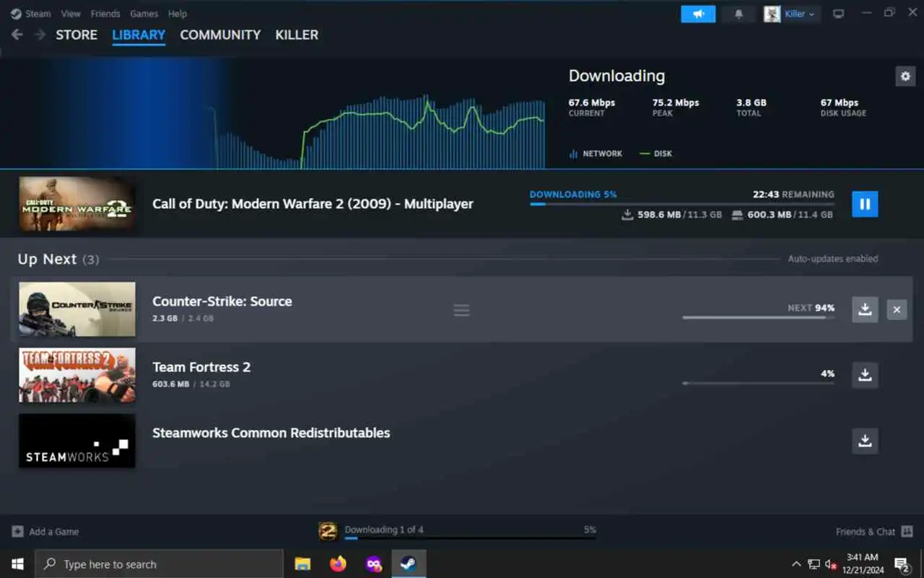Click the 67 Mbps disk usage value
The width and height of the screenshot is (924, 578).
click(x=840, y=103)
